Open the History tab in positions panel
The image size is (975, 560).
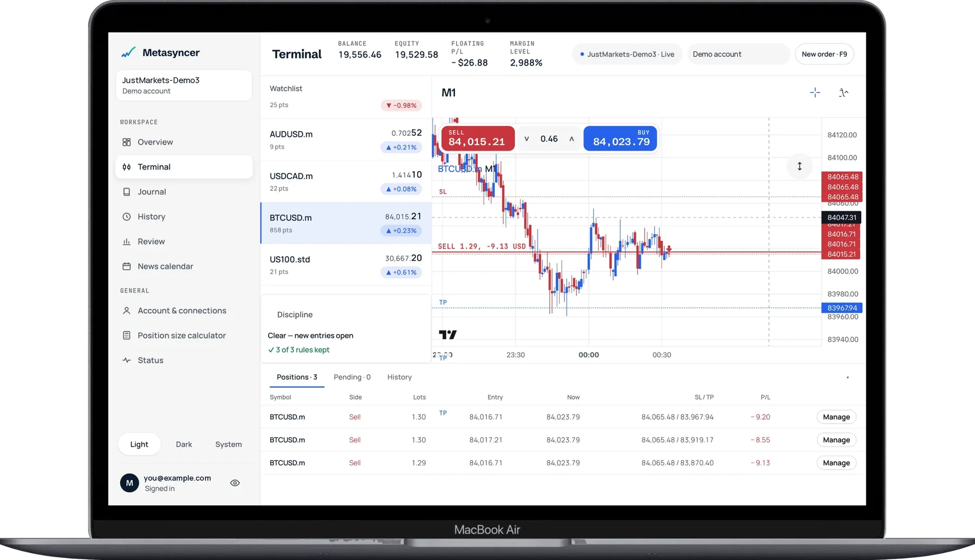click(399, 377)
